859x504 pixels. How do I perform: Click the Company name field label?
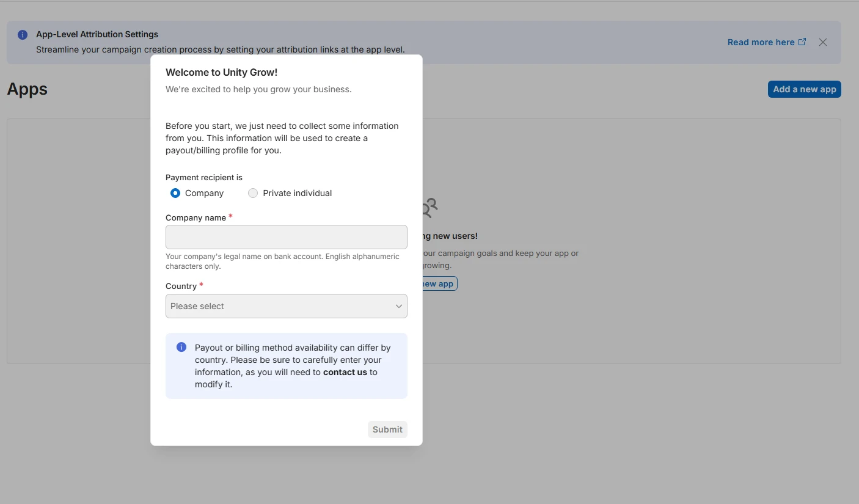[x=196, y=217]
